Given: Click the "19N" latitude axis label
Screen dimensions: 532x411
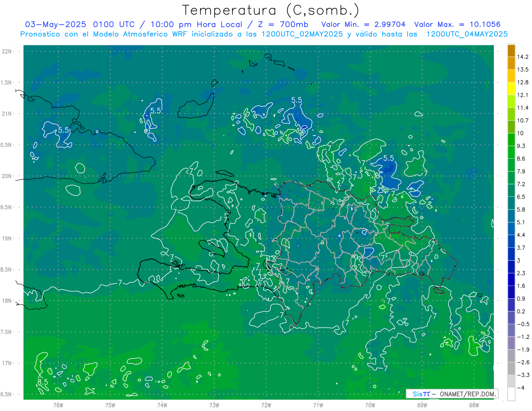Looking at the screenshot, I should 8,239.
